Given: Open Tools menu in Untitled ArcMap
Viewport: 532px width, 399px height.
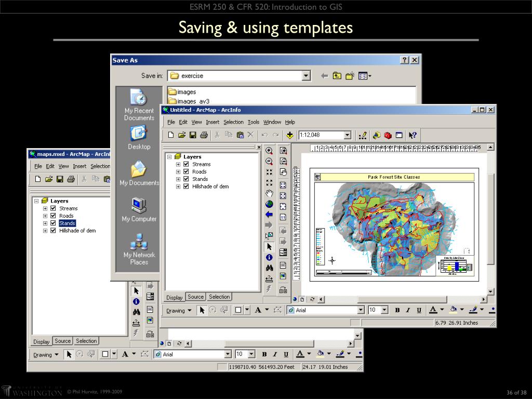Looking at the screenshot, I should click(x=254, y=122).
